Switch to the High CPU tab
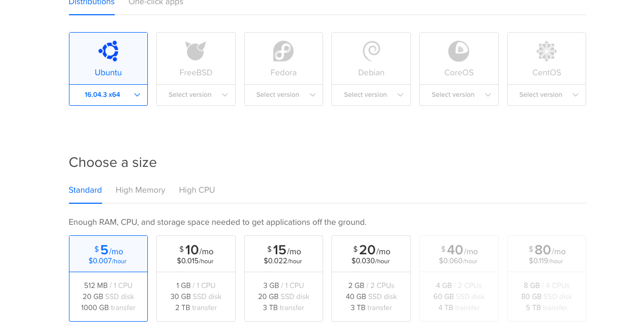 point(197,190)
